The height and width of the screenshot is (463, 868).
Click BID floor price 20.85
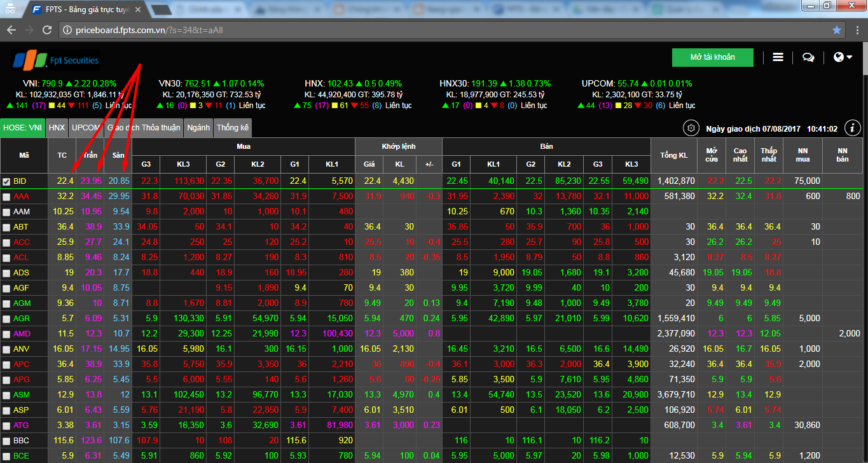[118, 181]
